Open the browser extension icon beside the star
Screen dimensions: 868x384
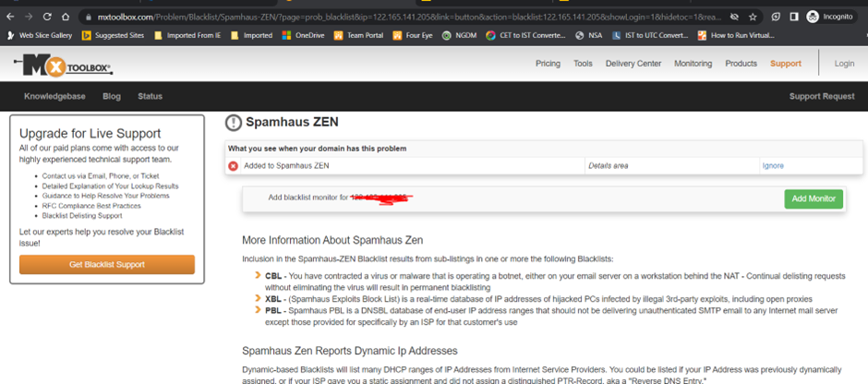pos(776,17)
